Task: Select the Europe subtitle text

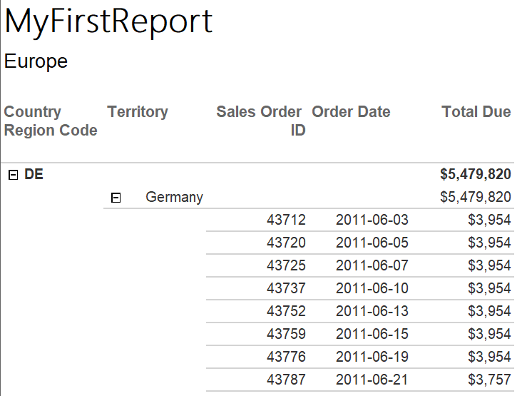Action: 36,61
